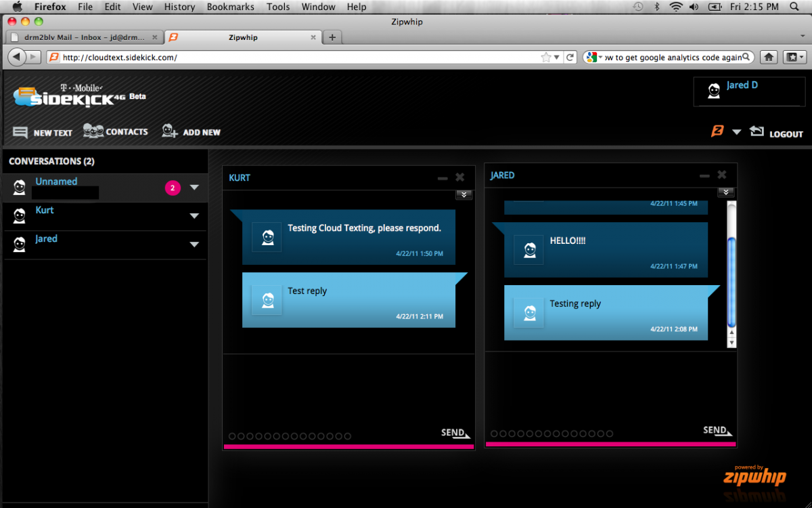Toggle Jared chat double-chevron button
The image size is (812, 508).
tap(725, 192)
